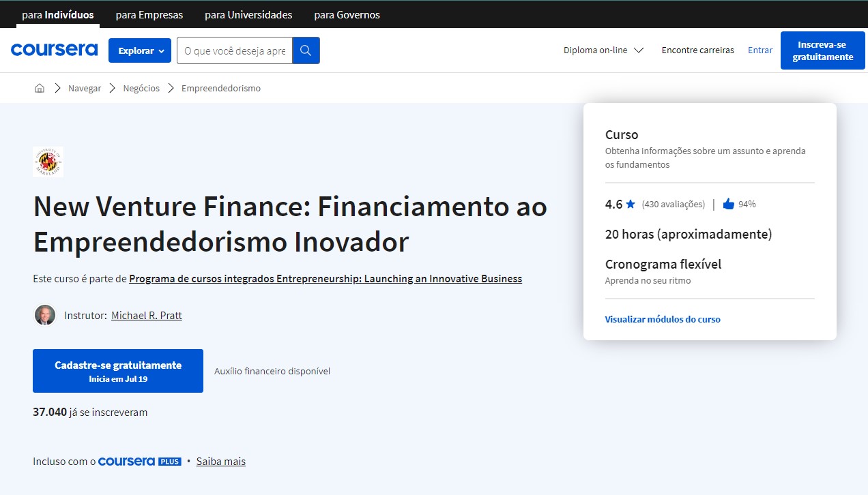The image size is (868, 495).
Task: Open Visualizar módulos do curso
Action: coord(663,319)
